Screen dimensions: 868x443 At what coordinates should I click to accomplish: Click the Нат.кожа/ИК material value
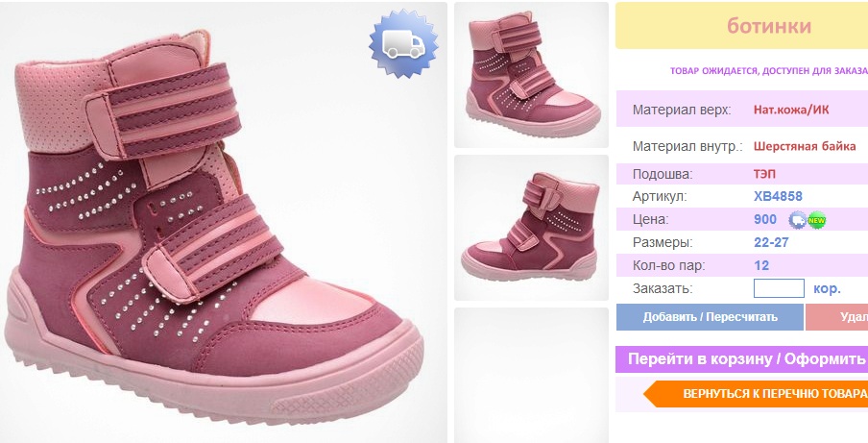coord(791,110)
